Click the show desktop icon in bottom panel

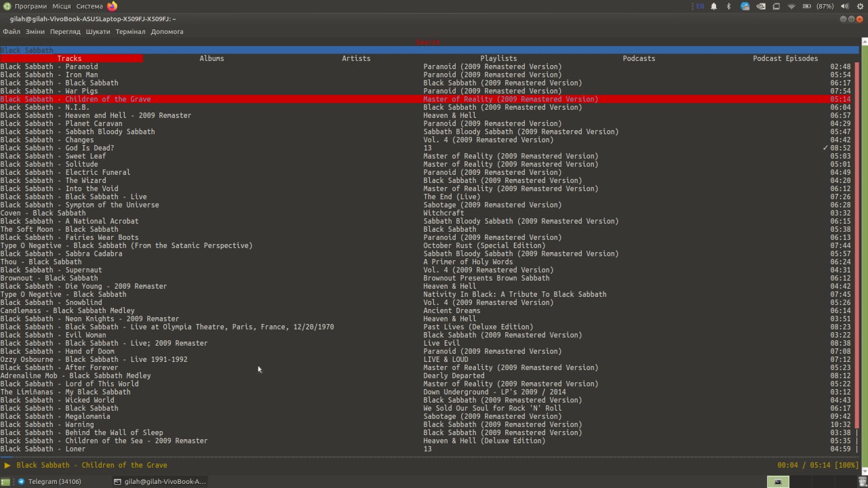[x=5, y=482]
